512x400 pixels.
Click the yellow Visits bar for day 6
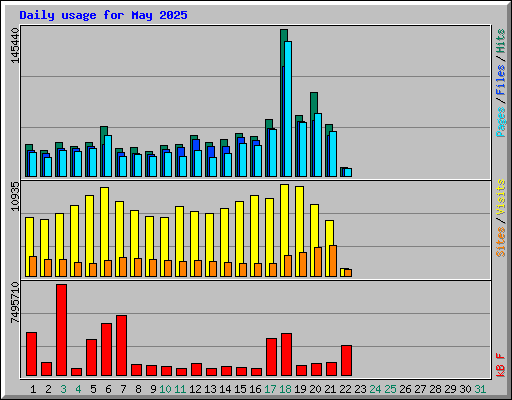coord(104,232)
